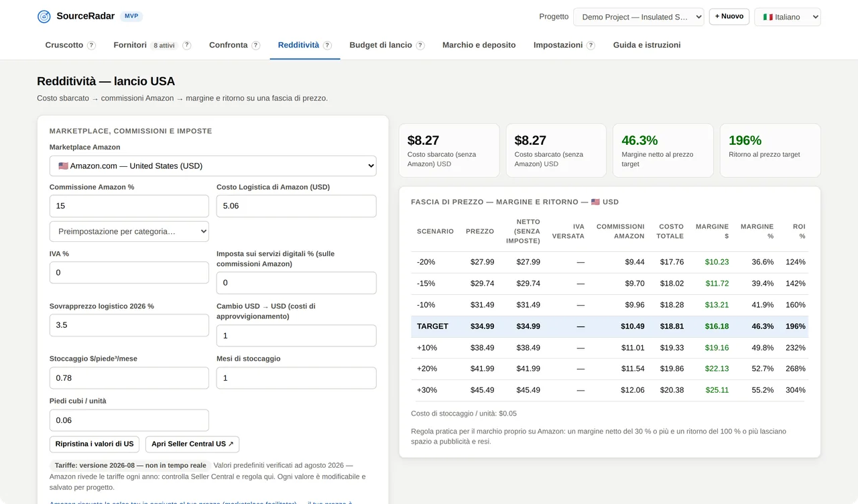Click the Piedi cubi / unità field
Image resolution: width=858 pixels, height=504 pixels.
129,420
